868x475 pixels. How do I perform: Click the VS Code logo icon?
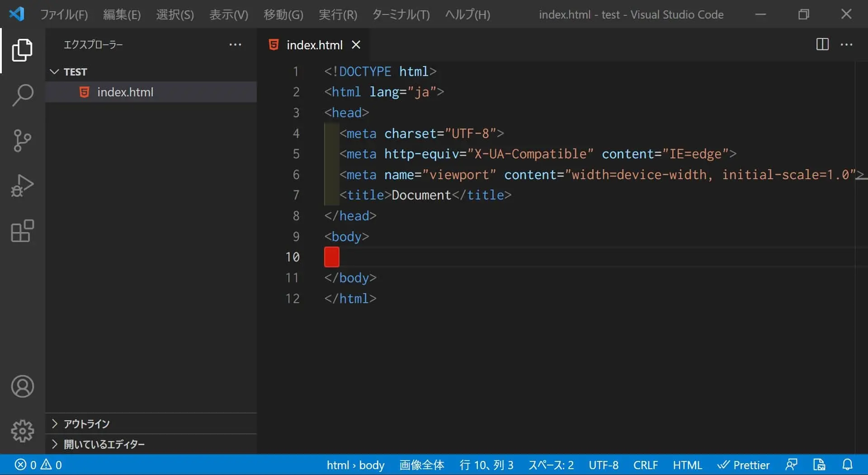click(x=17, y=14)
